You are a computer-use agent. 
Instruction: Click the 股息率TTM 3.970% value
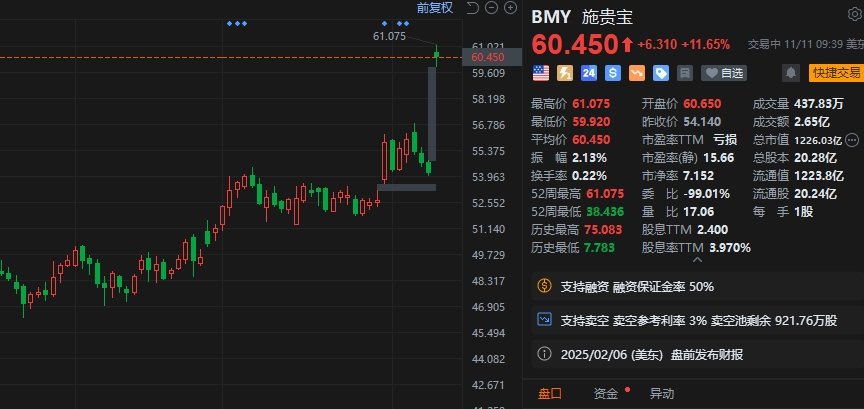(730, 248)
